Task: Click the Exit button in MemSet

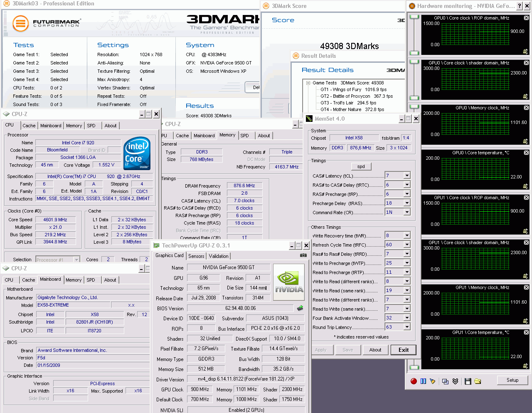Action: [404, 350]
